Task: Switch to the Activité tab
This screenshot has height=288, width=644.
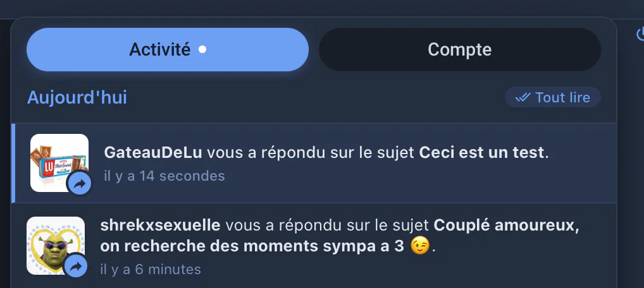Action: [x=168, y=50]
